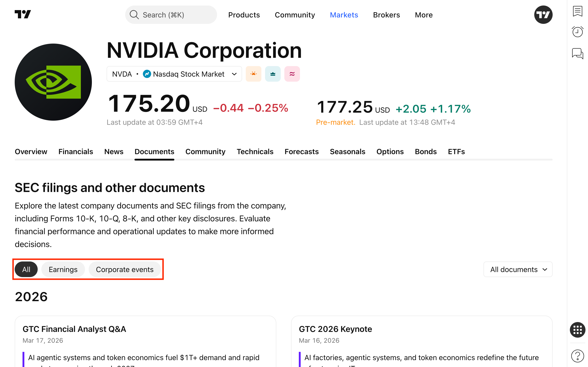Expand the All documents dropdown

518,269
